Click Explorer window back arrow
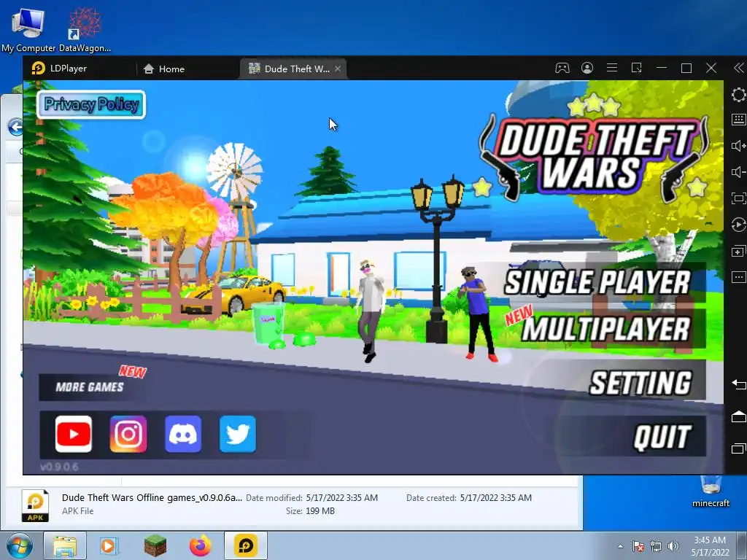 [x=15, y=127]
